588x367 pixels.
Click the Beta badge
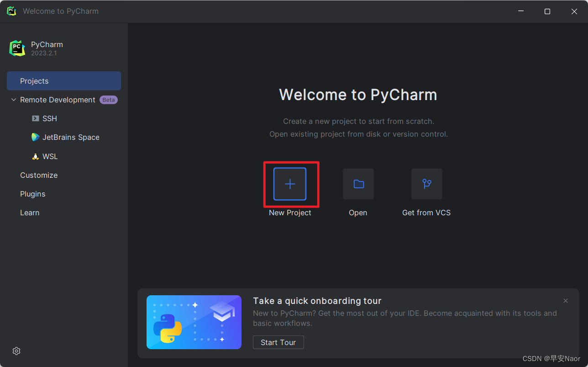click(109, 100)
